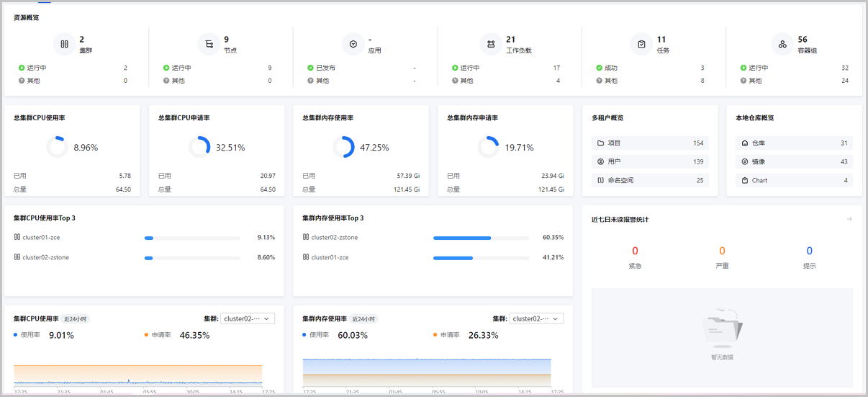Toggle the 申请率 legend in the memory chart
868x397 pixels.
(448, 335)
